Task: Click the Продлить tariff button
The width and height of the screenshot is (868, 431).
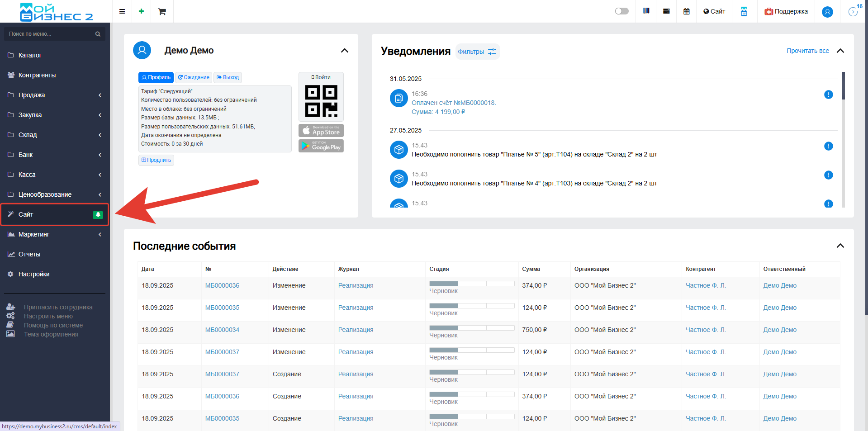Action: (156, 160)
